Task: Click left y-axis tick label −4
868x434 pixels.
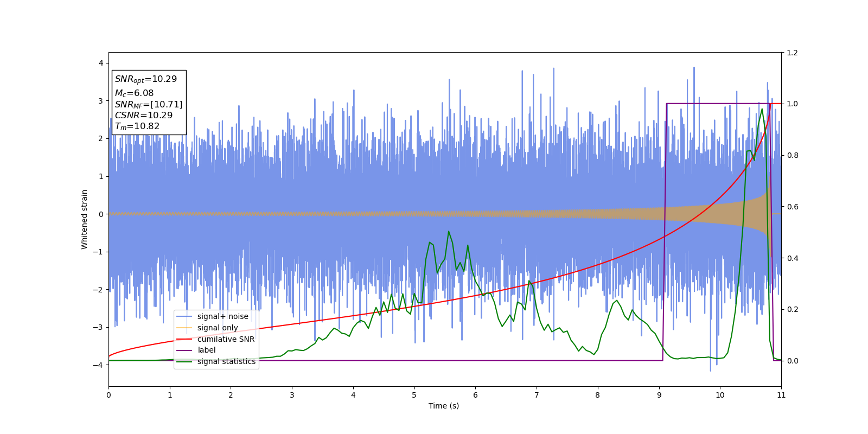Action: pyautogui.click(x=98, y=365)
